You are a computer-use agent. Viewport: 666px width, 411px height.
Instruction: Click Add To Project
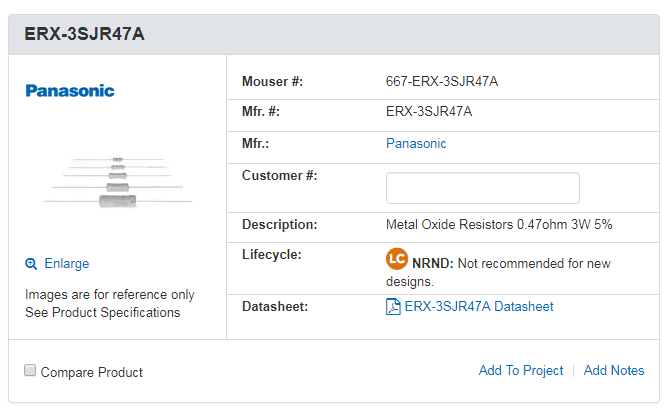click(x=521, y=370)
